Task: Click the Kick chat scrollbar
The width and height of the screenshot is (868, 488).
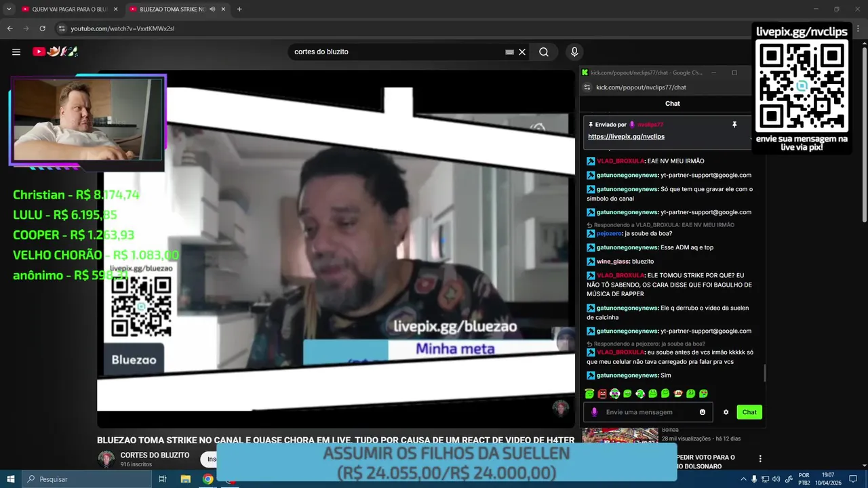Action: click(764, 373)
